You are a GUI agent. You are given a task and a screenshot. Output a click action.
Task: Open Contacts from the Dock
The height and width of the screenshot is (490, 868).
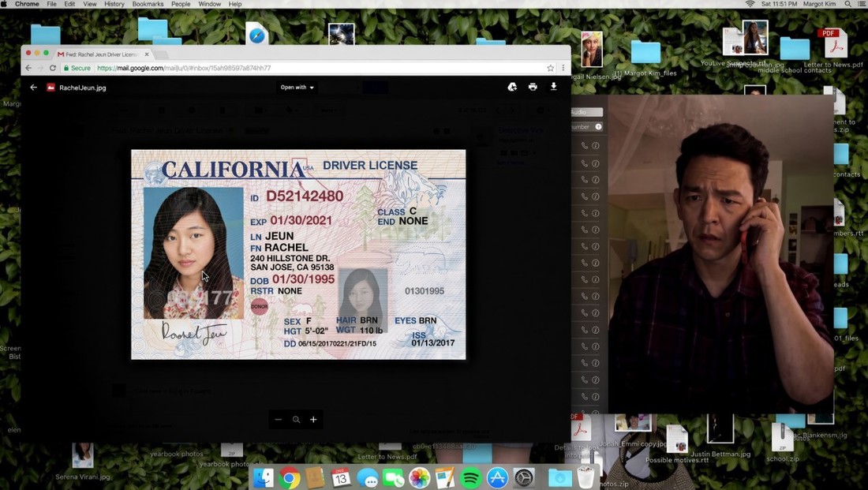tap(314, 477)
